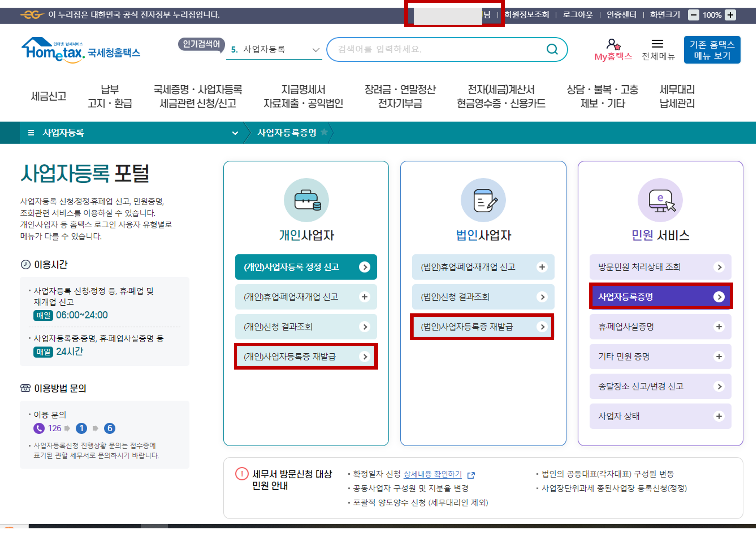Viewport: 756px width, 541px height.
Task: Open My홈택스 user icon
Action: click(613, 44)
